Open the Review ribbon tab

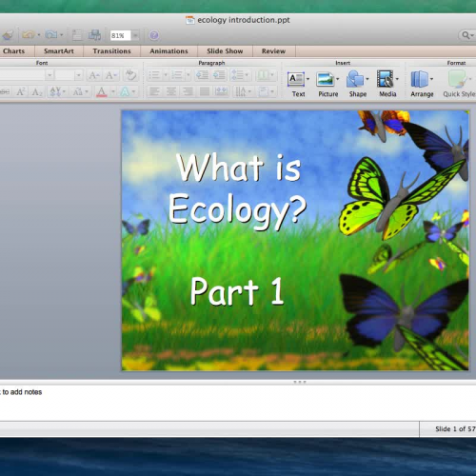(273, 51)
